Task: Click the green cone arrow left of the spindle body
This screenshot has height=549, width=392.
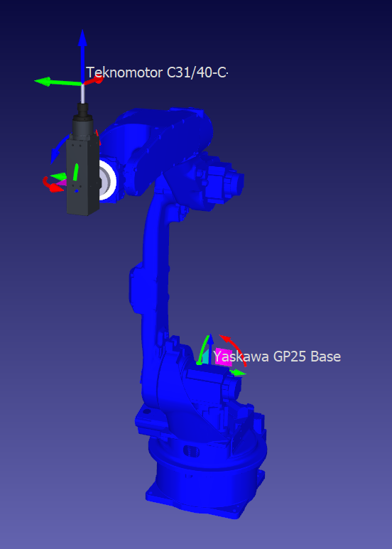Action: click(58, 177)
